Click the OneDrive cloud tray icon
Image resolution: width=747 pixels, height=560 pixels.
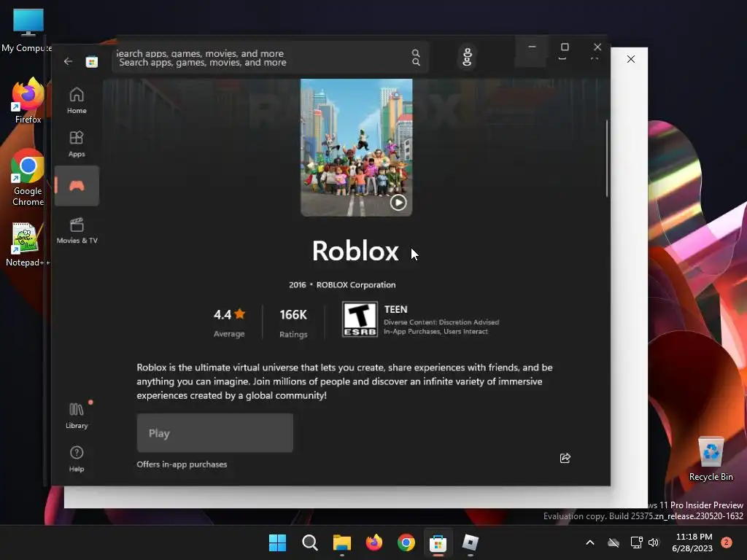[x=614, y=542]
